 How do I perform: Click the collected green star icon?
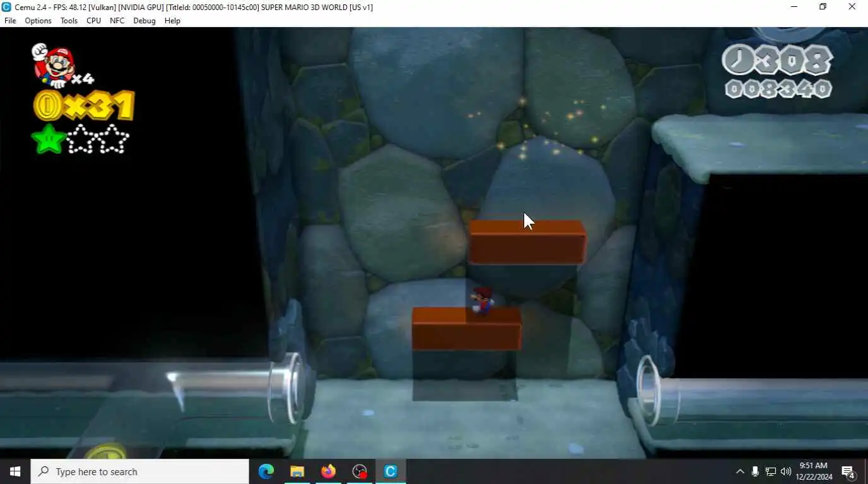(49, 139)
